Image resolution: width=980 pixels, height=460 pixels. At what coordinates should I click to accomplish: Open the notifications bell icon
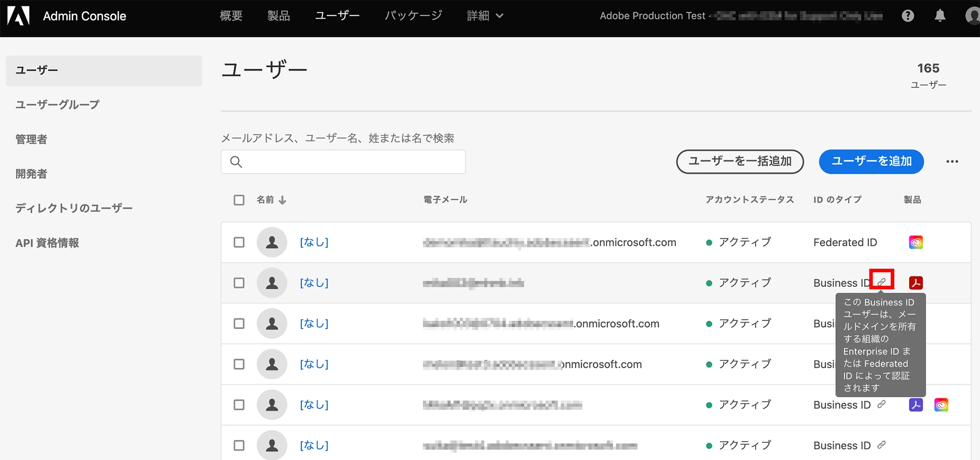(x=940, y=16)
